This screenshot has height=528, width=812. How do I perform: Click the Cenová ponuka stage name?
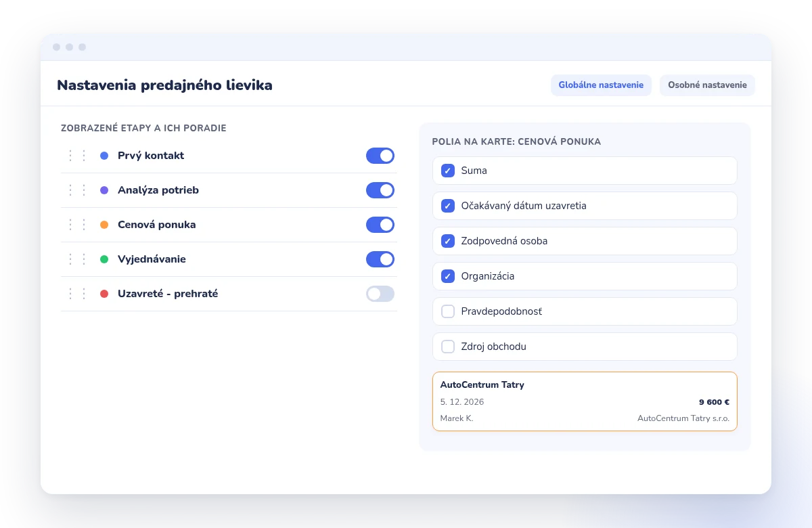coord(157,225)
